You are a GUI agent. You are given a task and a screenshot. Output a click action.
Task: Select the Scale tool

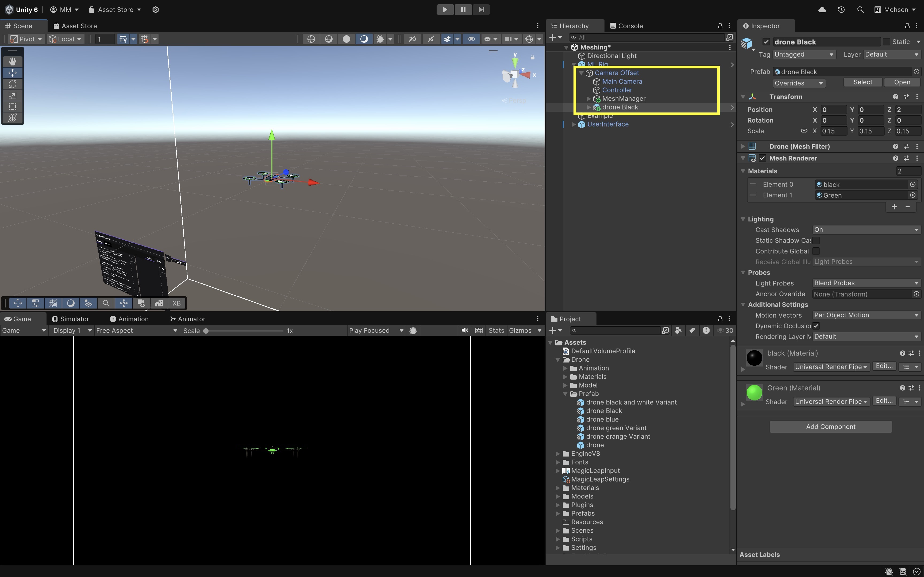click(12, 95)
